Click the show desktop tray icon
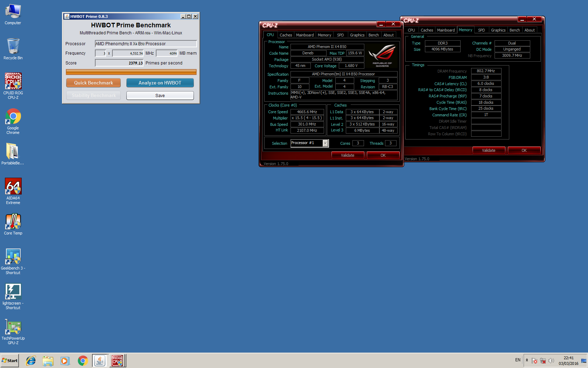 point(584,361)
